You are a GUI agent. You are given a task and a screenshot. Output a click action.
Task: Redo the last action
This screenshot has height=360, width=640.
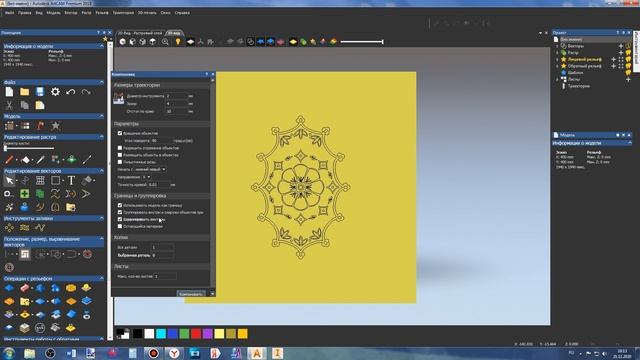[x=86, y=92]
